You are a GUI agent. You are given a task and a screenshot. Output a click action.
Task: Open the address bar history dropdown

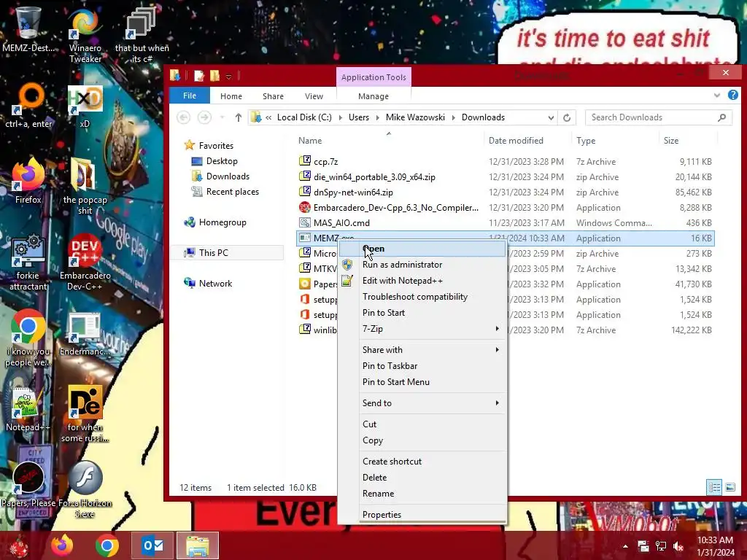click(x=551, y=117)
